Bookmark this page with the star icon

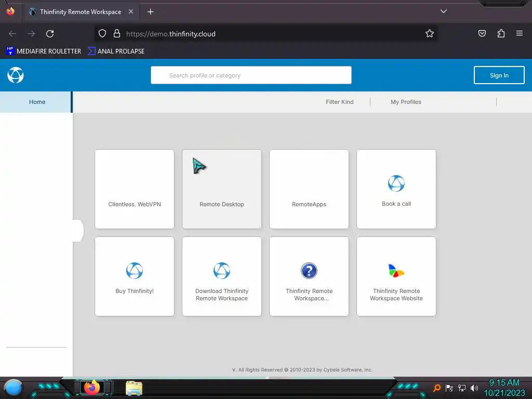coord(430,33)
